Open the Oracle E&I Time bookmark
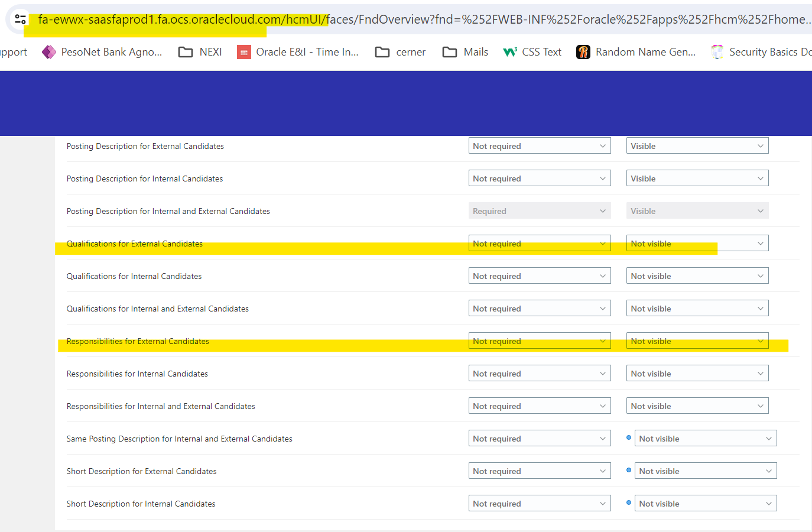This screenshot has height=532, width=812. pos(298,52)
